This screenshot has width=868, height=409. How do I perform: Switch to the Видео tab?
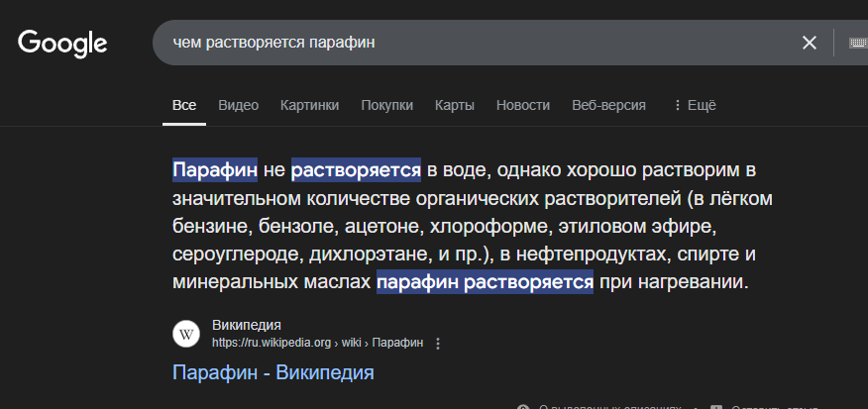[x=238, y=105]
